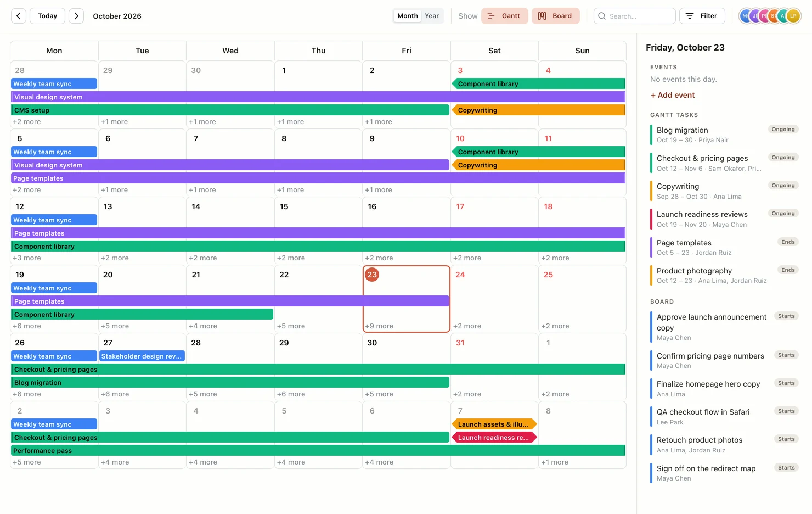Click Add event link
Screen dimensions: 812x514
point(673,95)
